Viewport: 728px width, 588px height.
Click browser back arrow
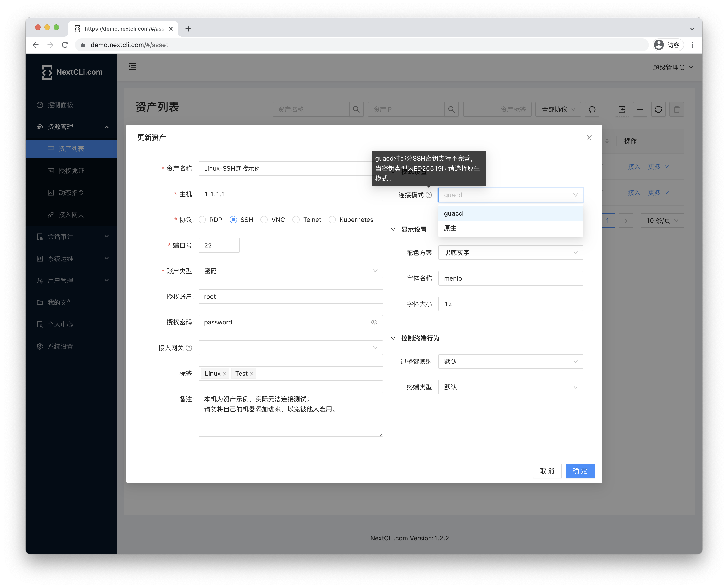[x=35, y=45]
